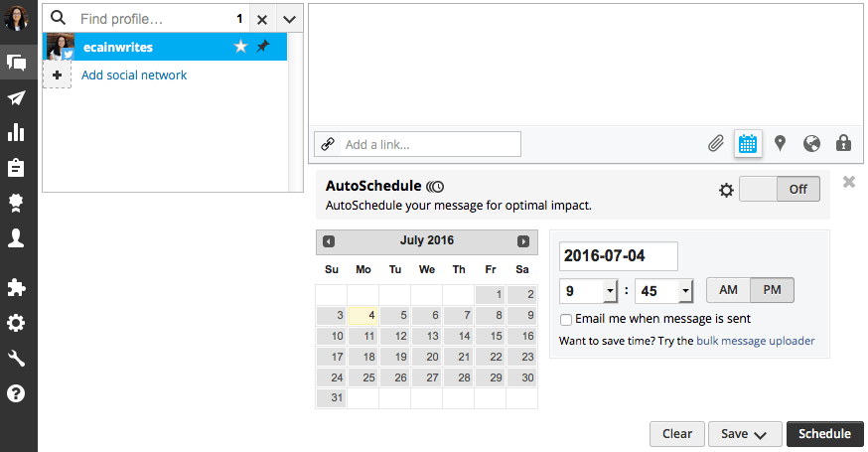Click the location pin icon
The height and width of the screenshot is (452, 868).
coord(780,144)
